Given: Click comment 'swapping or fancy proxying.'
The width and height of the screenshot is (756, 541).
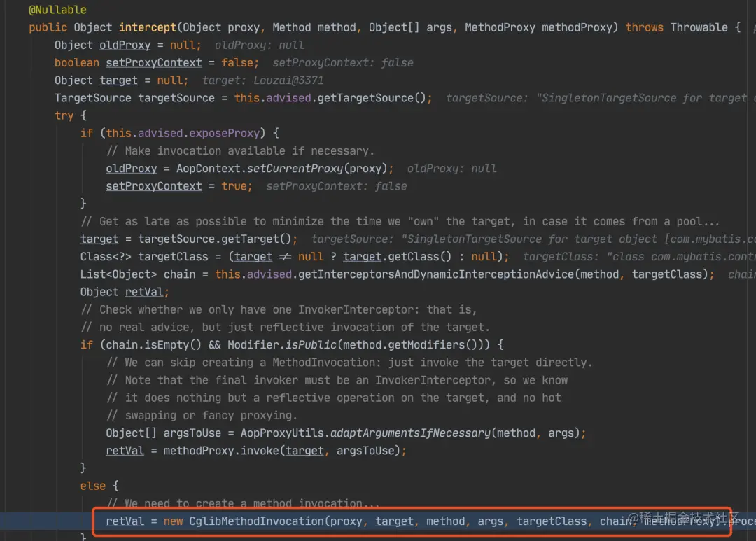Looking at the screenshot, I should pos(202,416).
